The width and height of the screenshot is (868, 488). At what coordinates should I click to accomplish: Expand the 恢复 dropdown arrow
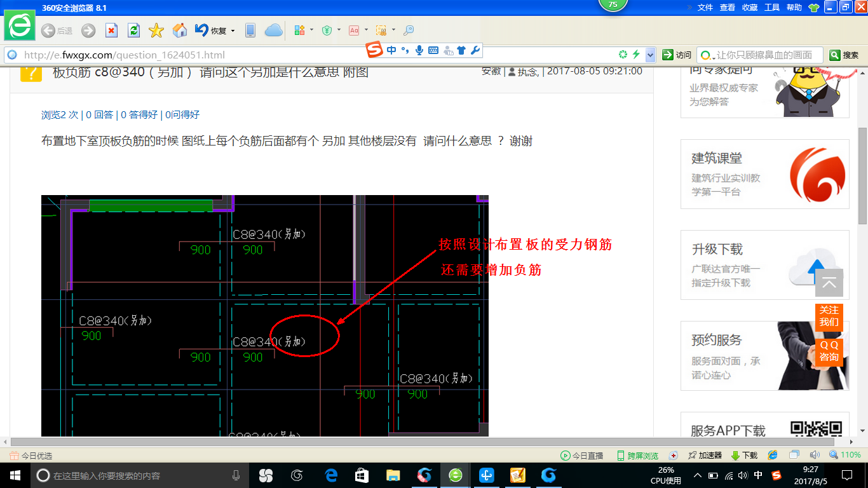233,30
